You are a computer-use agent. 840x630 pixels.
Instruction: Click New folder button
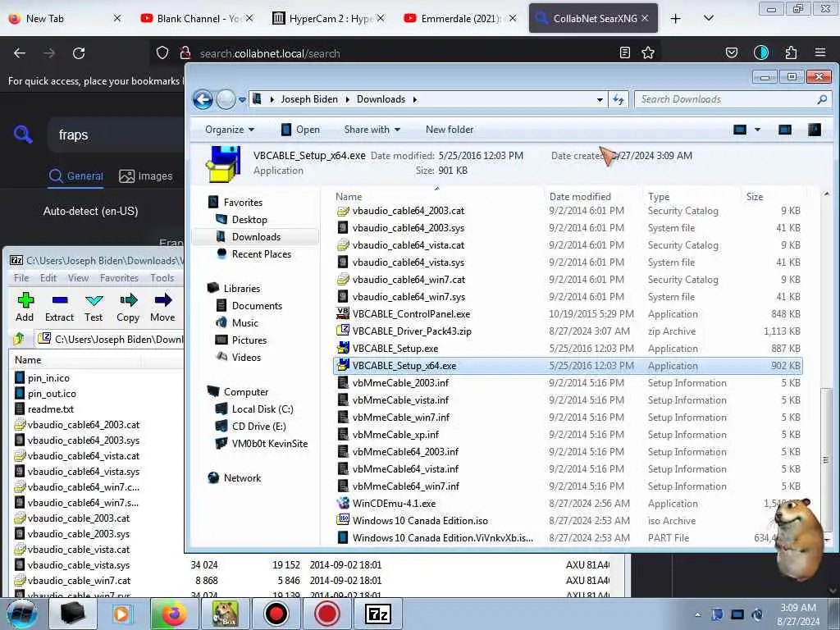[450, 130]
